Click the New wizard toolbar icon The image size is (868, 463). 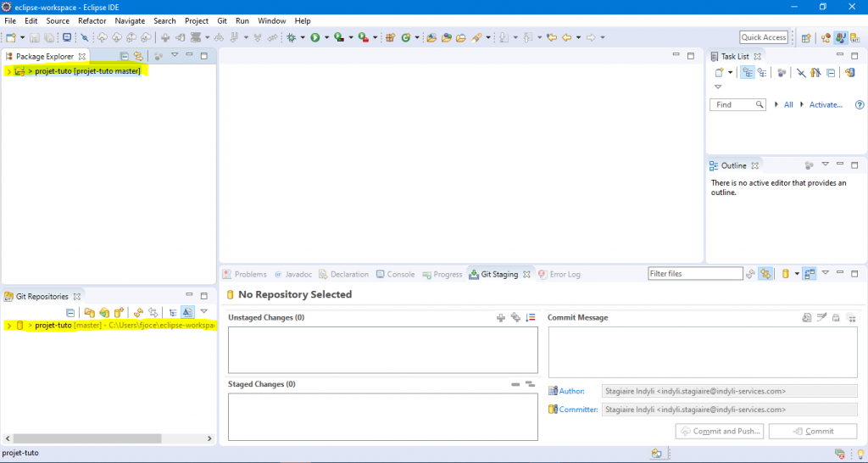click(11, 37)
